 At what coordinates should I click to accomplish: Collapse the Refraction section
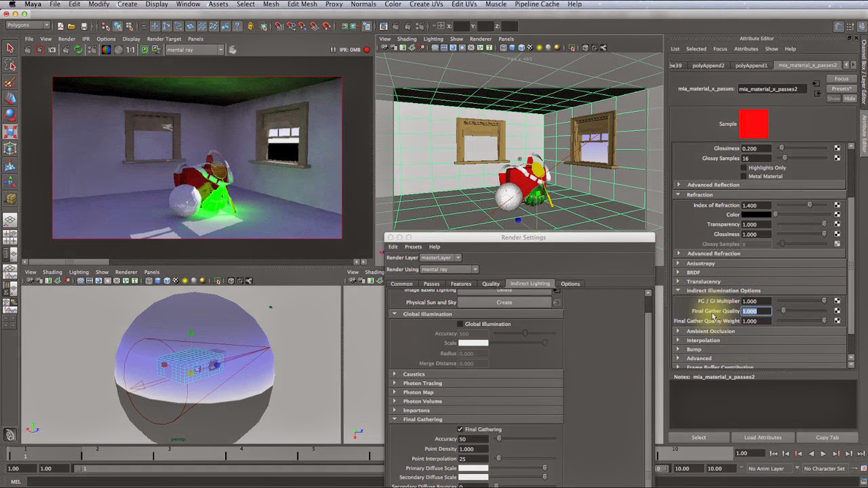(678, 195)
